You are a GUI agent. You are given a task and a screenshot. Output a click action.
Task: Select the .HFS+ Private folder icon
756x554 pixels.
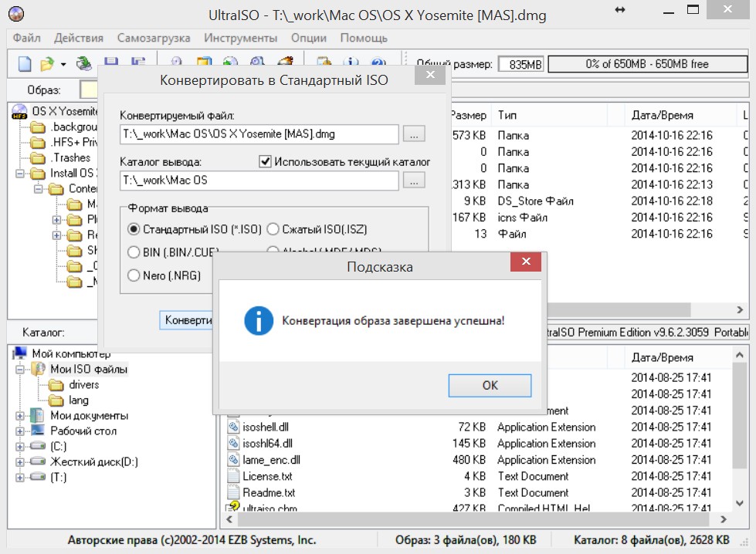click(x=38, y=143)
